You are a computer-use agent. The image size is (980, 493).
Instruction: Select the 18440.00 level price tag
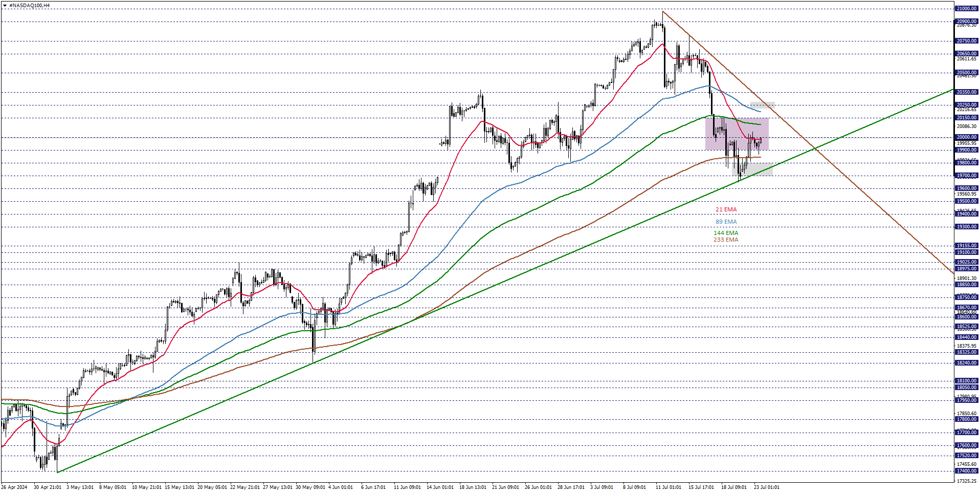966,337
